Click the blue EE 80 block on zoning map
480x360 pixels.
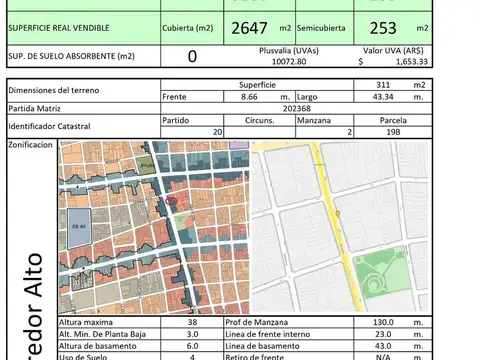coord(79,228)
